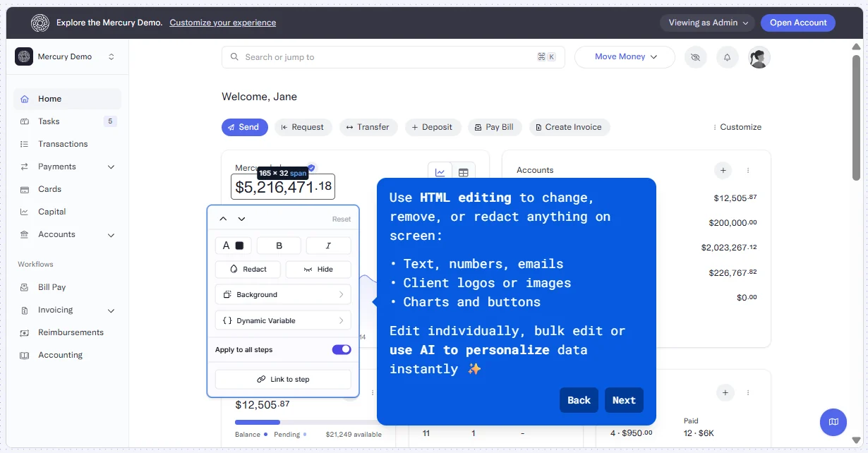Click the Request button

coord(303,127)
